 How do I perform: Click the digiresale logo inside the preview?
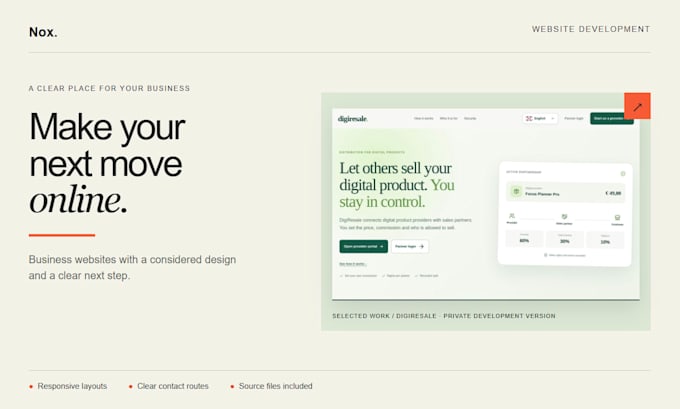point(352,119)
